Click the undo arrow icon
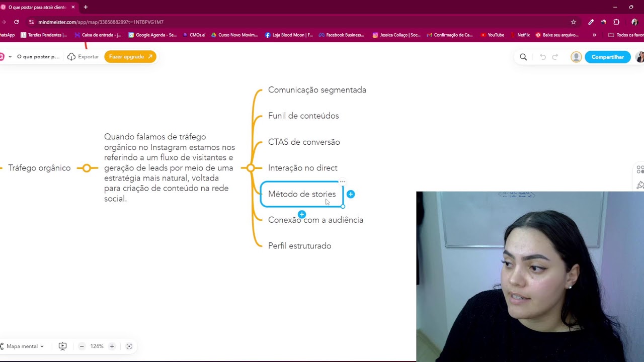This screenshot has width=644, height=362. 542,57
